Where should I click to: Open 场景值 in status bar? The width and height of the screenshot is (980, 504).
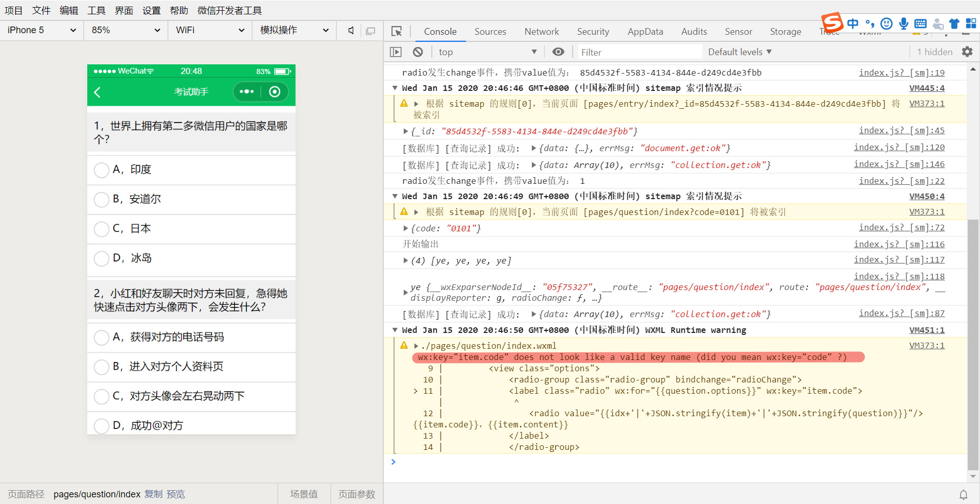(304, 494)
